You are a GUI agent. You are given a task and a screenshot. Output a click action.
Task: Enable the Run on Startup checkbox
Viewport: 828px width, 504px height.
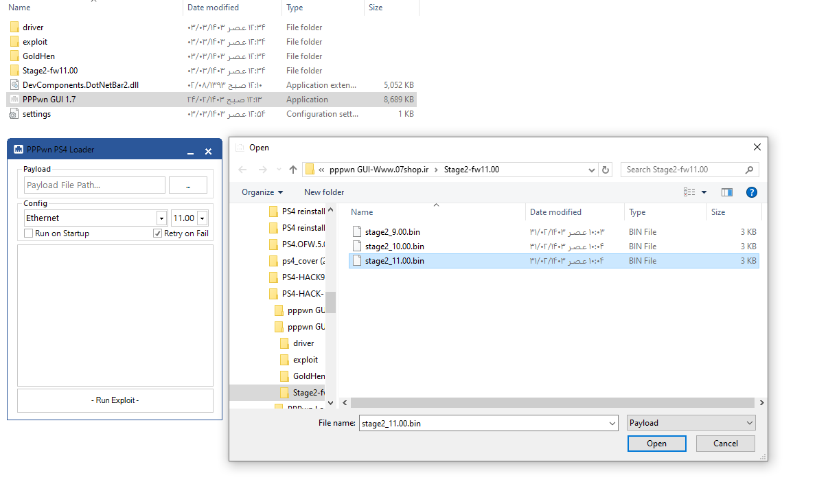[x=29, y=233]
